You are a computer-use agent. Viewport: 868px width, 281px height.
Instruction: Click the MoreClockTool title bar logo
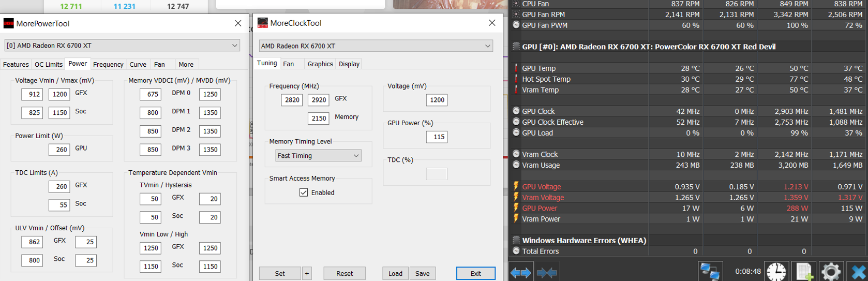pyautogui.click(x=263, y=23)
